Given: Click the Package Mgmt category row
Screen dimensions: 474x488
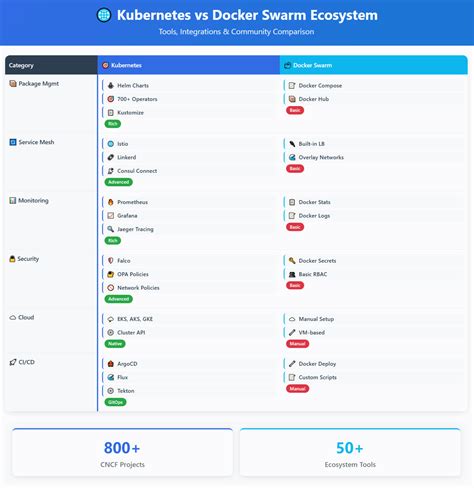Looking at the screenshot, I should pyautogui.click(x=51, y=103).
